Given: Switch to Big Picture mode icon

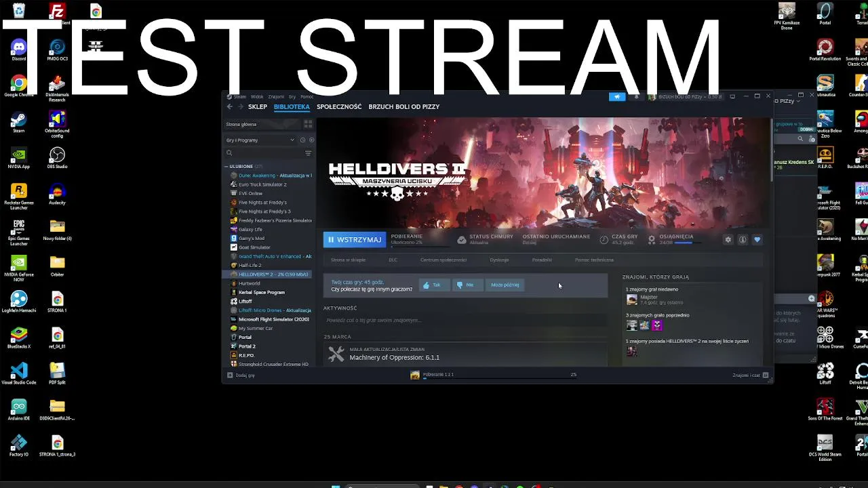Looking at the screenshot, I should coord(732,96).
